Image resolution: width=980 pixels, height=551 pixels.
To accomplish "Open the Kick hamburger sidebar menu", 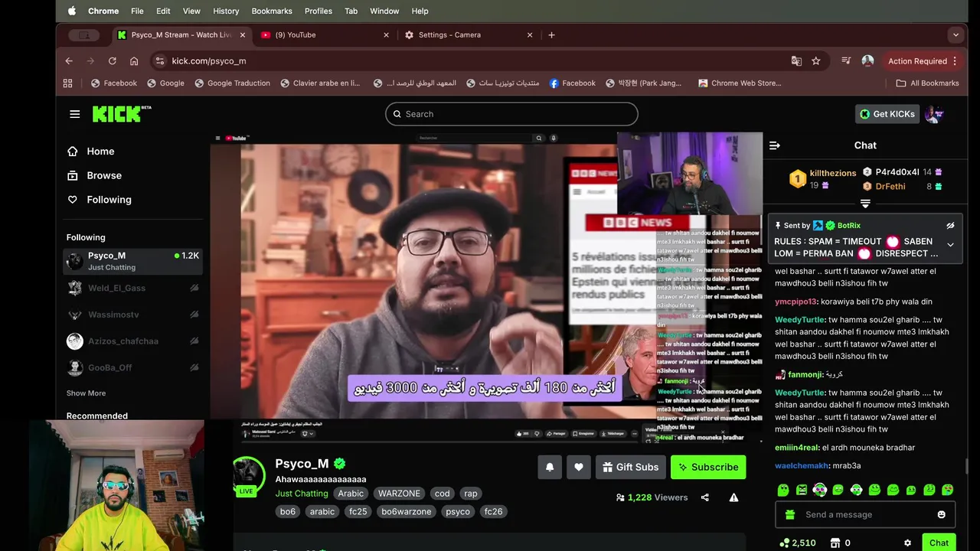I will [74, 114].
